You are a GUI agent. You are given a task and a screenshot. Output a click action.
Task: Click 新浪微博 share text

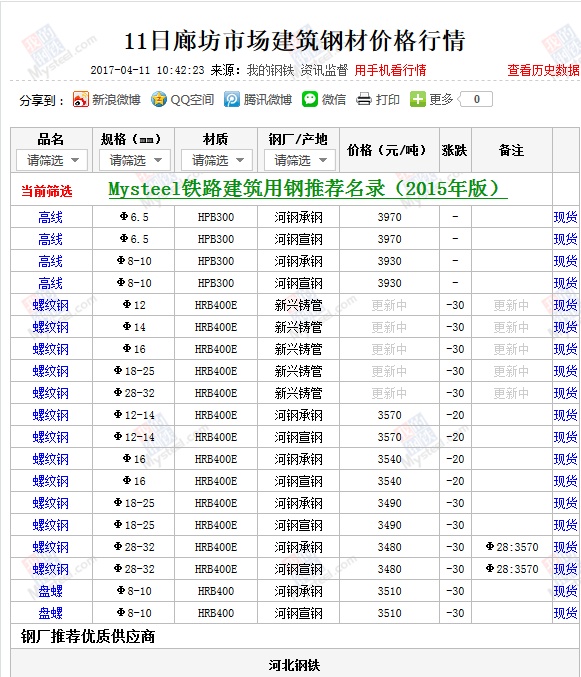click(116, 100)
